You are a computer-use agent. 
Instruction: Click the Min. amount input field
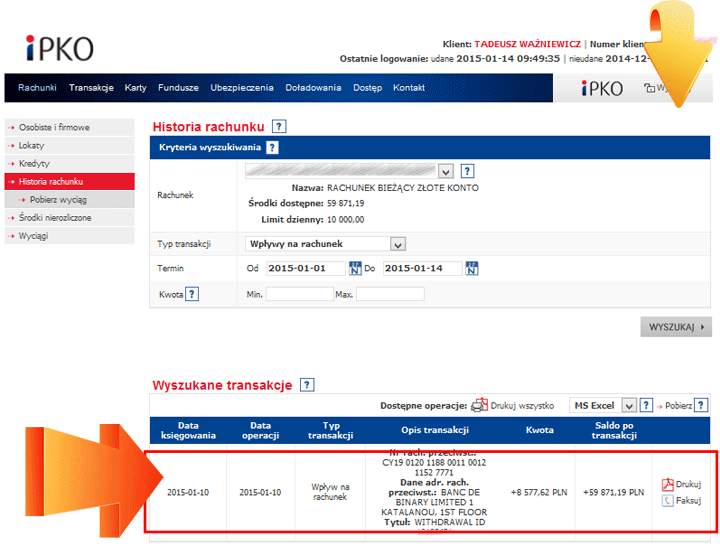pos(300,294)
